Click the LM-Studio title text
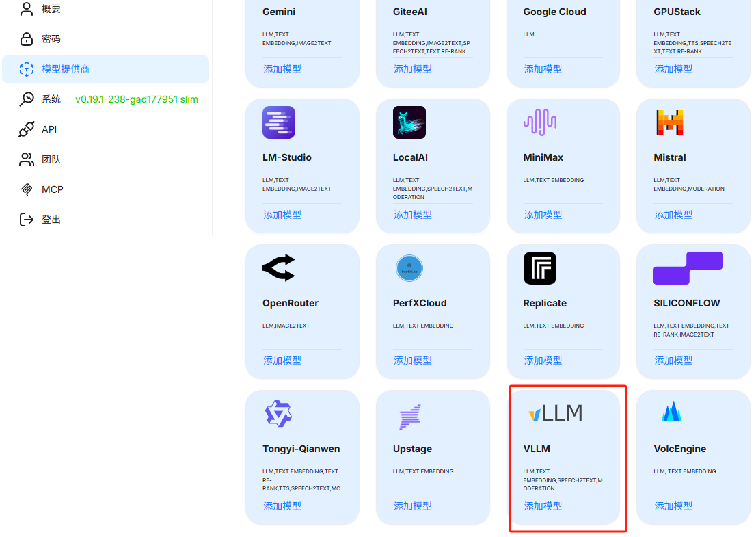 point(287,157)
